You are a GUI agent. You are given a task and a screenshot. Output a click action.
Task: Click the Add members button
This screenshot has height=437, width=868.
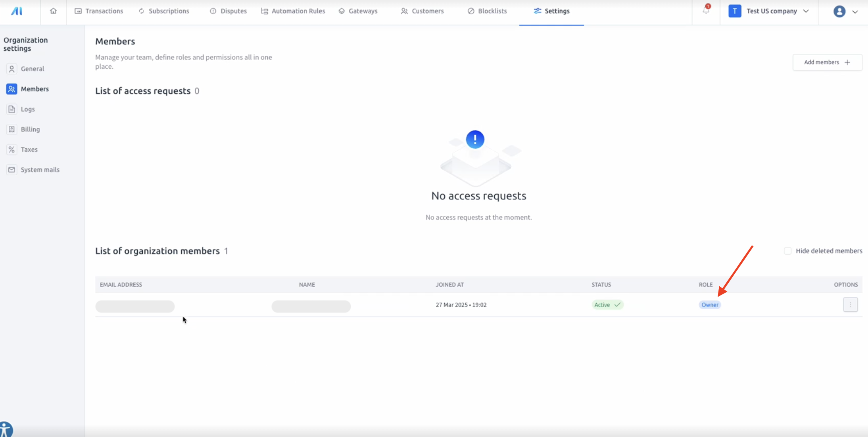827,62
